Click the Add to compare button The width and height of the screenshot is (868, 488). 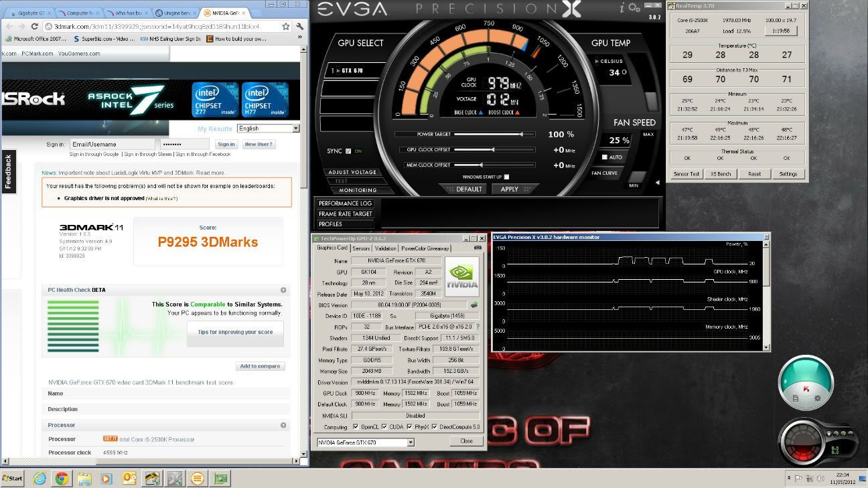point(261,366)
